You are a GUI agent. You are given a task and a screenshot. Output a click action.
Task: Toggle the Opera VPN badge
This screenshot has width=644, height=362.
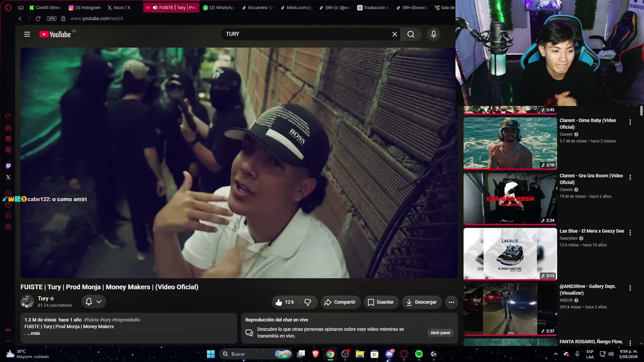coord(51,19)
